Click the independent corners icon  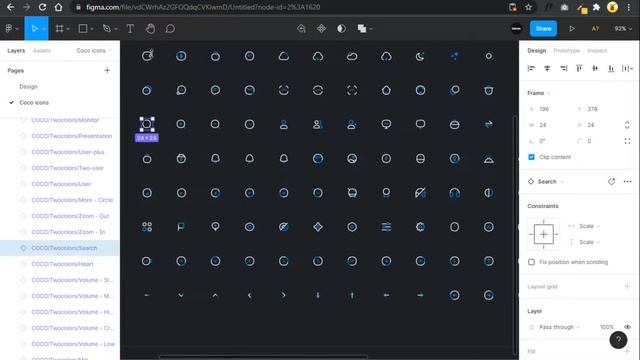coord(627,141)
